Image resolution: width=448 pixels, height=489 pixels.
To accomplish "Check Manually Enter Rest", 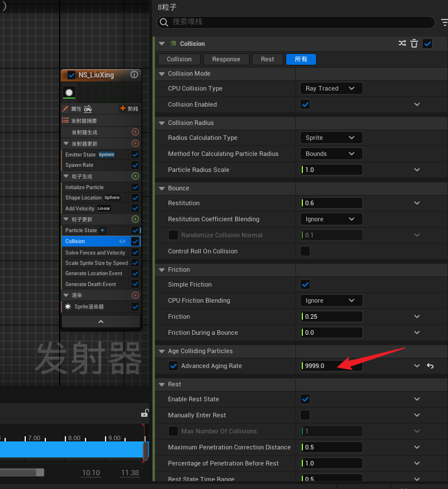I will pos(305,415).
